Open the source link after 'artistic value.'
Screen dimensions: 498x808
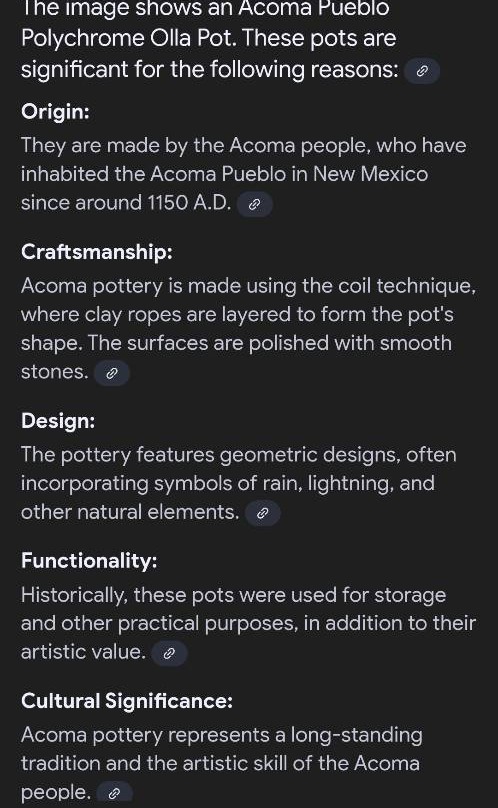coord(169,653)
